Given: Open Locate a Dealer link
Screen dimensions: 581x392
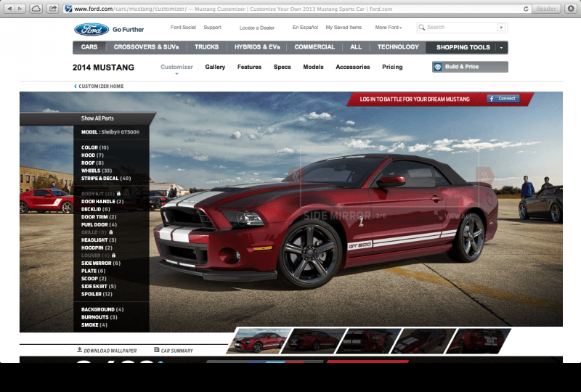Looking at the screenshot, I should point(257,28).
